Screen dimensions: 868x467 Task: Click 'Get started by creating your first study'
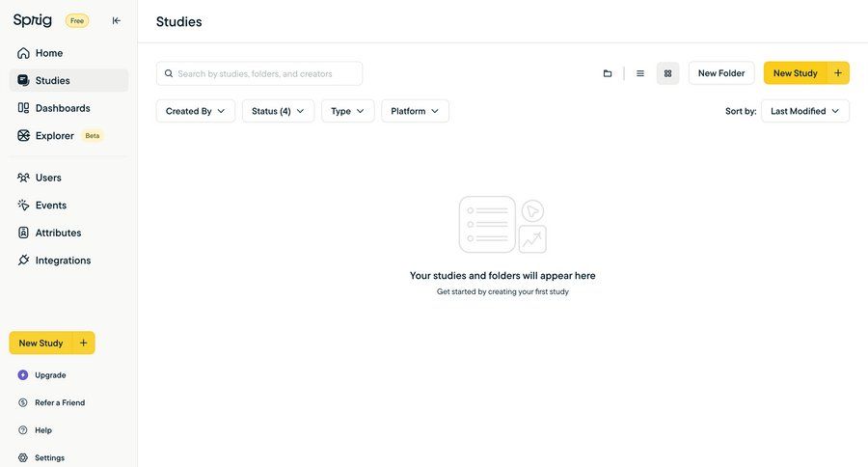(x=502, y=291)
